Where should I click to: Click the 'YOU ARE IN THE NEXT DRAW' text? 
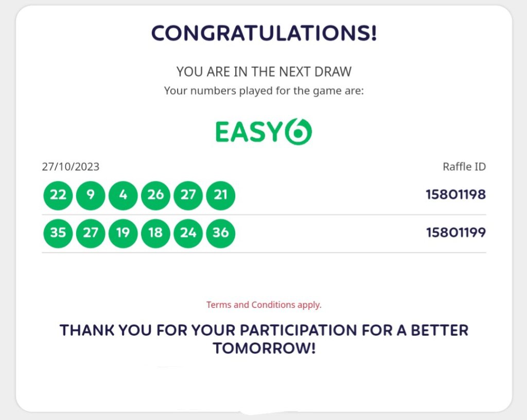tap(263, 71)
